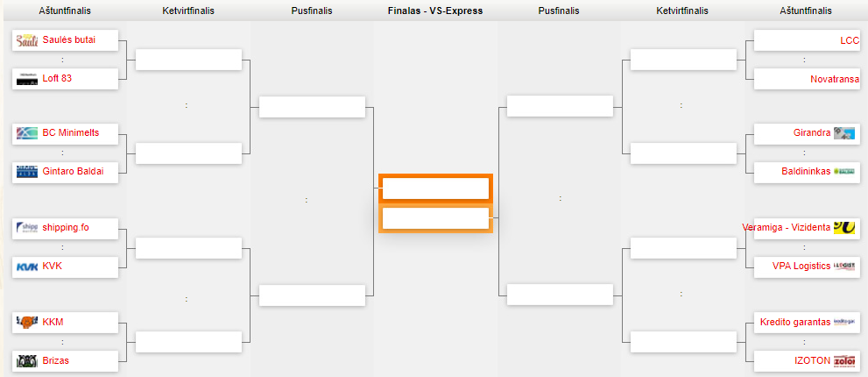Click the yellow Veramiga - Vizidenta logo
Image resolution: width=868 pixels, height=377 pixels.
(844, 227)
